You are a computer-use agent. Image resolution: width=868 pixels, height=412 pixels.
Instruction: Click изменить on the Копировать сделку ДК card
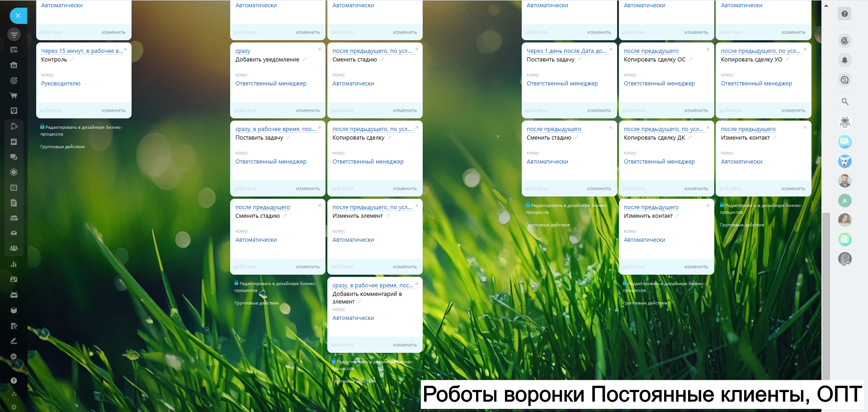point(696,188)
